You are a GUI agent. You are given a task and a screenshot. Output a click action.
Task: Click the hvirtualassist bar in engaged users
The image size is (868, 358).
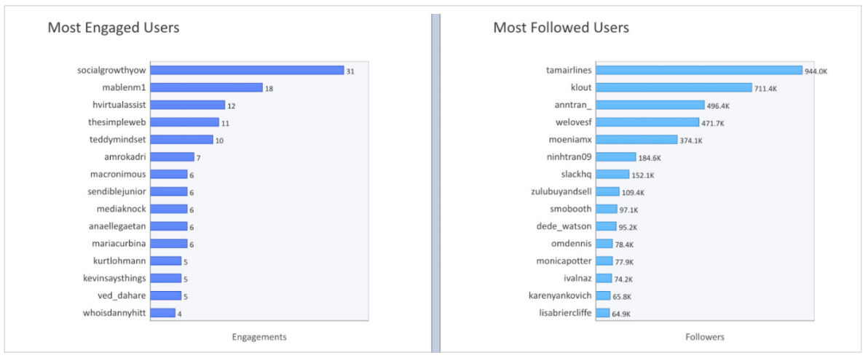point(188,105)
